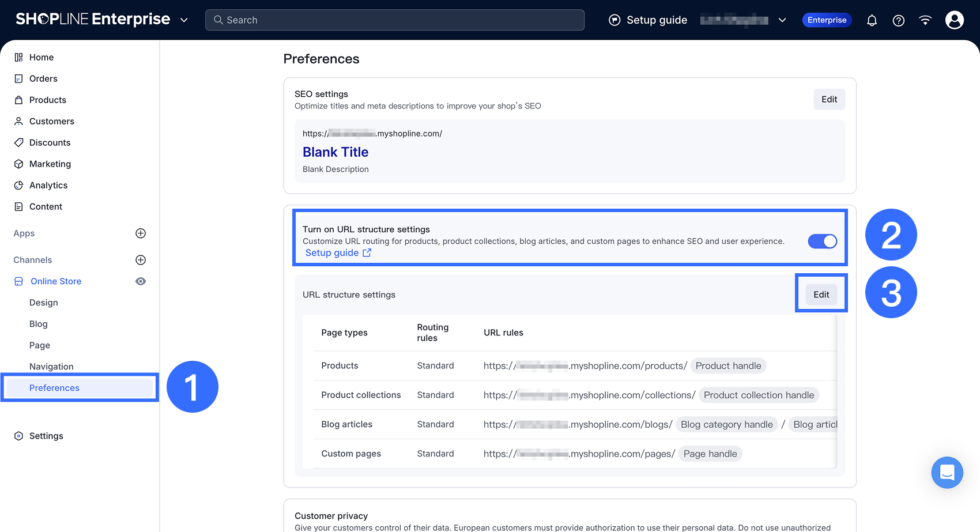The width and height of the screenshot is (980, 532).
Task: Add a channel with the Channels plus icon
Action: pos(141,260)
